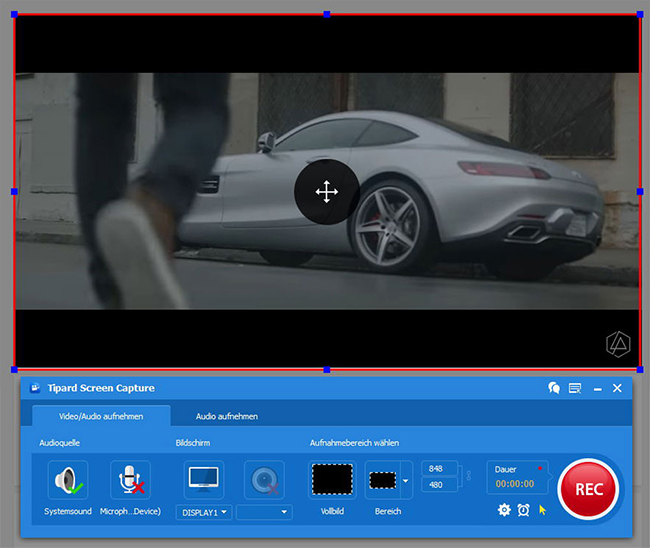Viewport: 650px width, 548px height.
Task: Select the Vollbild full-screen capture icon
Action: point(332,480)
